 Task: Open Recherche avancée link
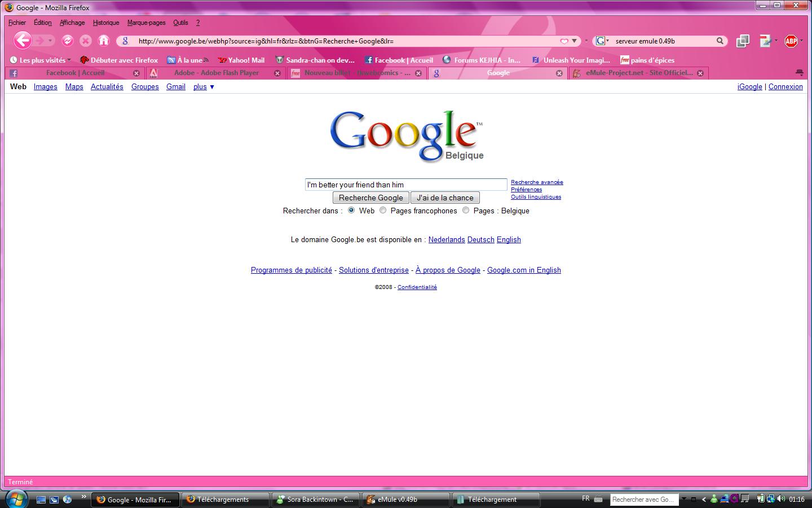point(537,182)
